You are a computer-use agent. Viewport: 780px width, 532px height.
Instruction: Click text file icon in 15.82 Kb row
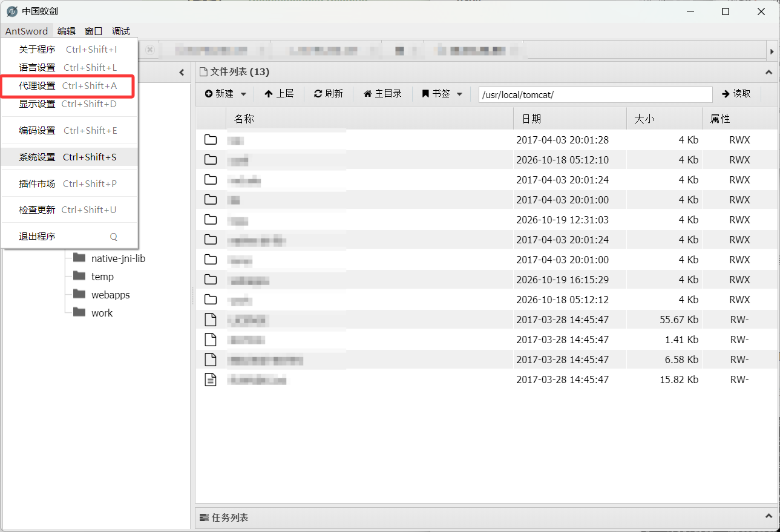[211, 379]
